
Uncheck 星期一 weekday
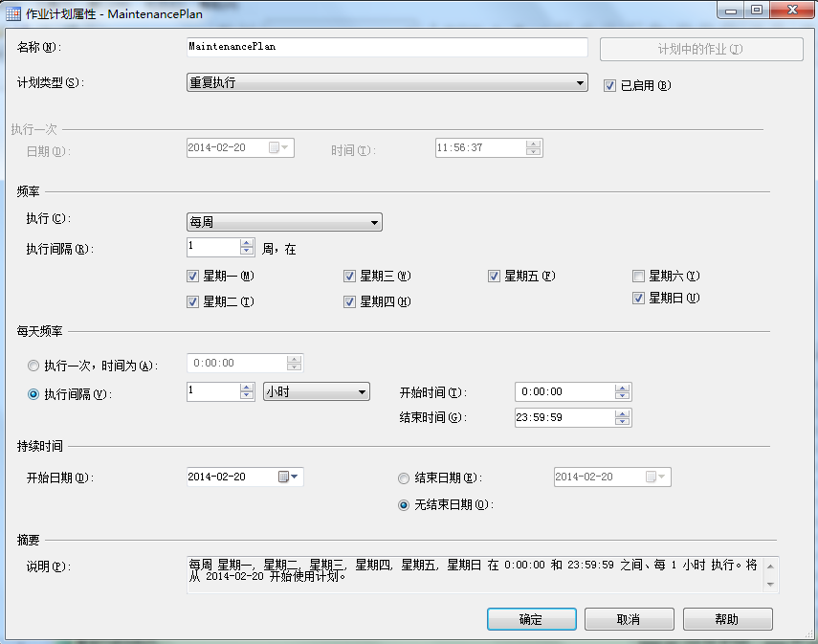coord(192,277)
